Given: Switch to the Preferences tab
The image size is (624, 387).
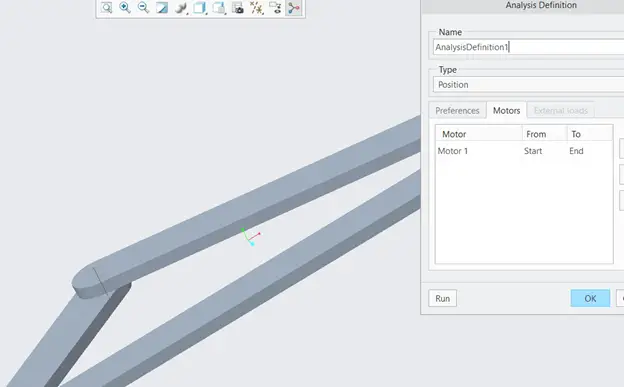Looking at the screenshot, I should (x=457, y=111).
